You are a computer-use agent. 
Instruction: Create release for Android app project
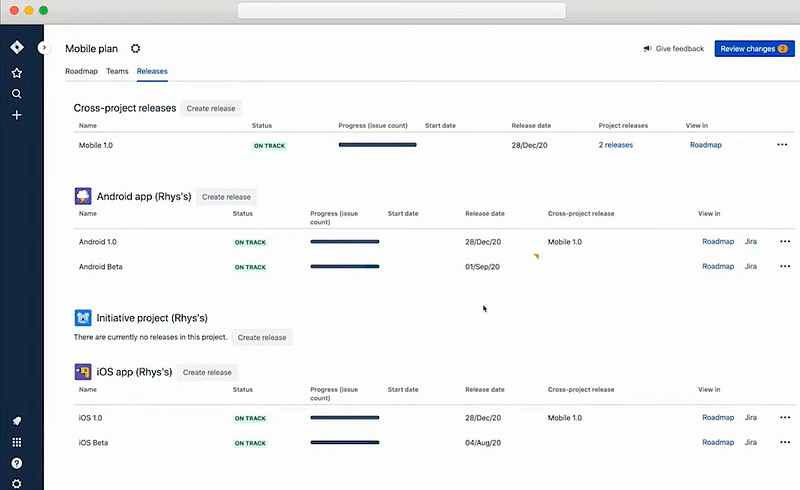226,197
